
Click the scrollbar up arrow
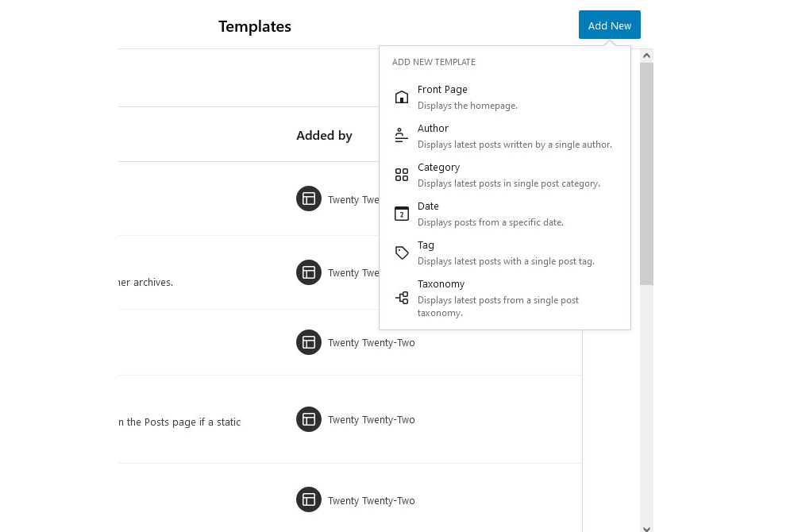(x=646, y=55)
